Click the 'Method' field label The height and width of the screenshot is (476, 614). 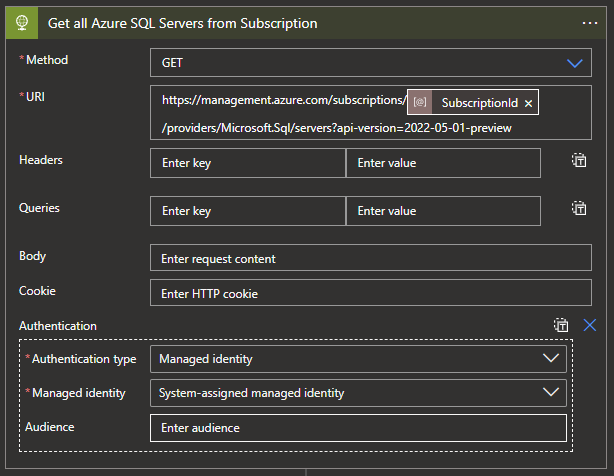[47, 60]
